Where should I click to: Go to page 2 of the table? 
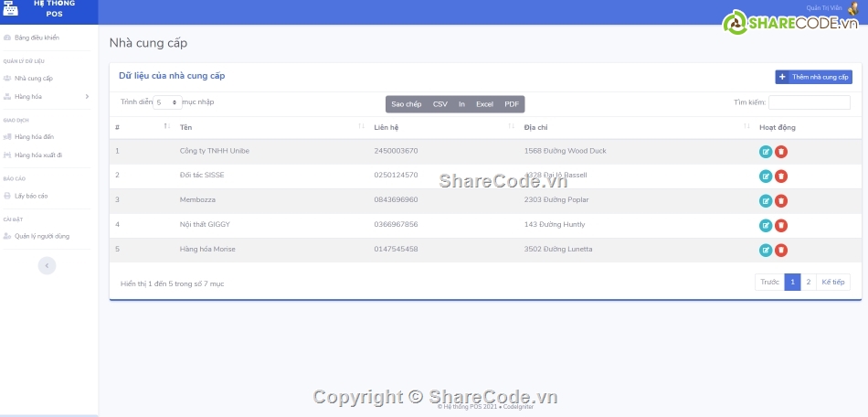pos(808,283)
